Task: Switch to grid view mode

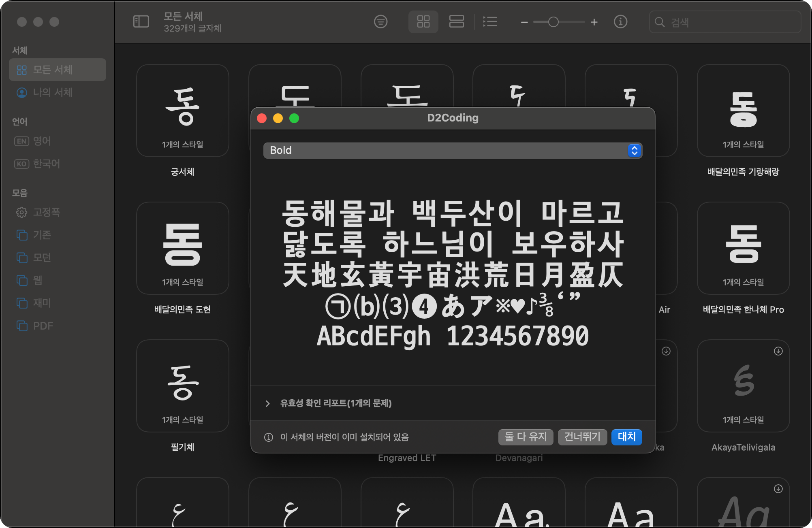Action: click(x=423, y=21)
